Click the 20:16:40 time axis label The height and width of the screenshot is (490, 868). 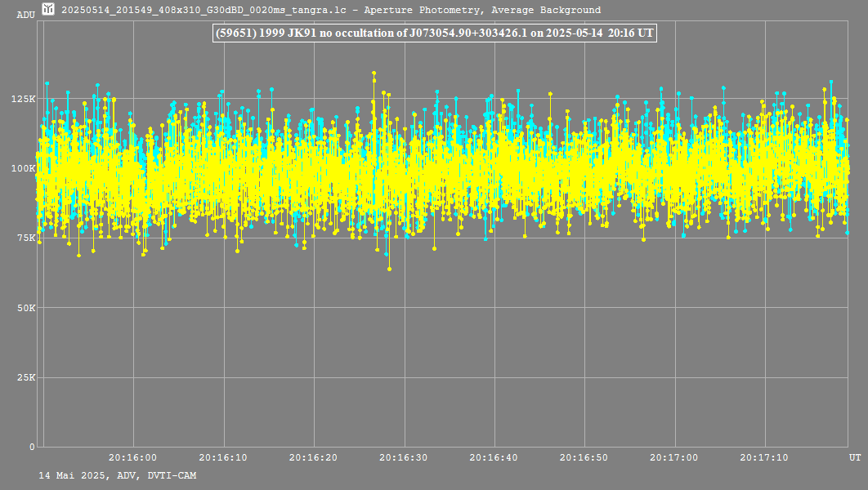pyautogui.click(x=494, y=458)
